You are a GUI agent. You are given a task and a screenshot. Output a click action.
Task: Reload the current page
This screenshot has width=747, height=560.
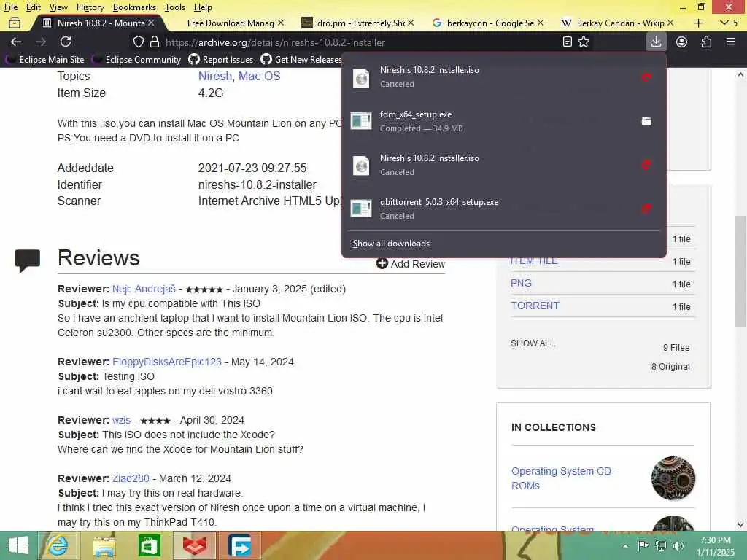point(66,42)
